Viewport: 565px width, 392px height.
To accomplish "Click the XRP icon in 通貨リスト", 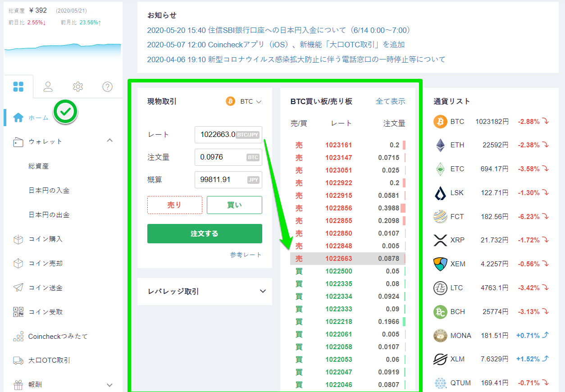I will click(x=440, y=240).
